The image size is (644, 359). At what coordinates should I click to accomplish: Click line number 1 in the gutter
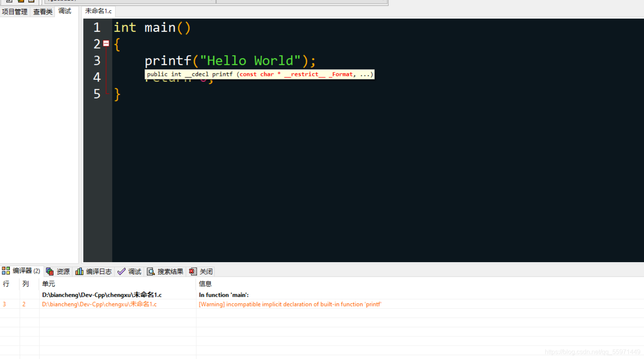click(x=97, y=28)
